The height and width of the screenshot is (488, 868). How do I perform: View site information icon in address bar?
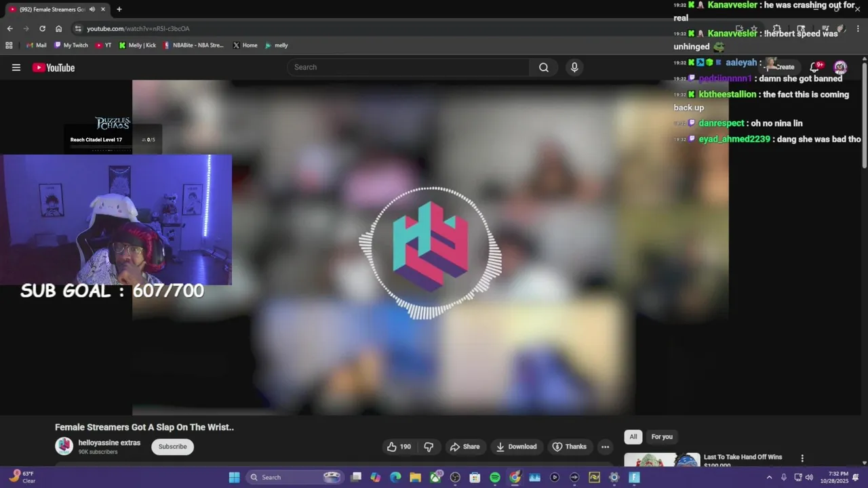click(78, 28)
